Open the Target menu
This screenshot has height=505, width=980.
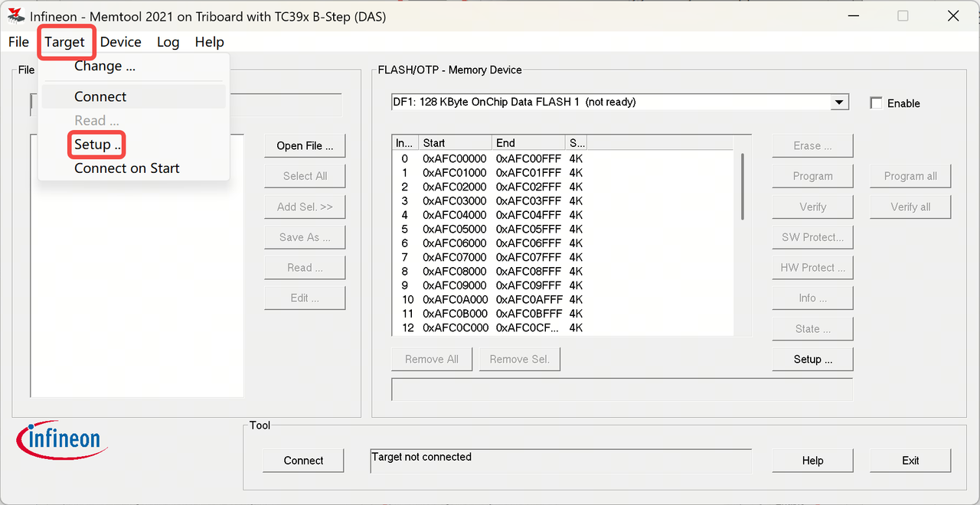pos(64,42)
